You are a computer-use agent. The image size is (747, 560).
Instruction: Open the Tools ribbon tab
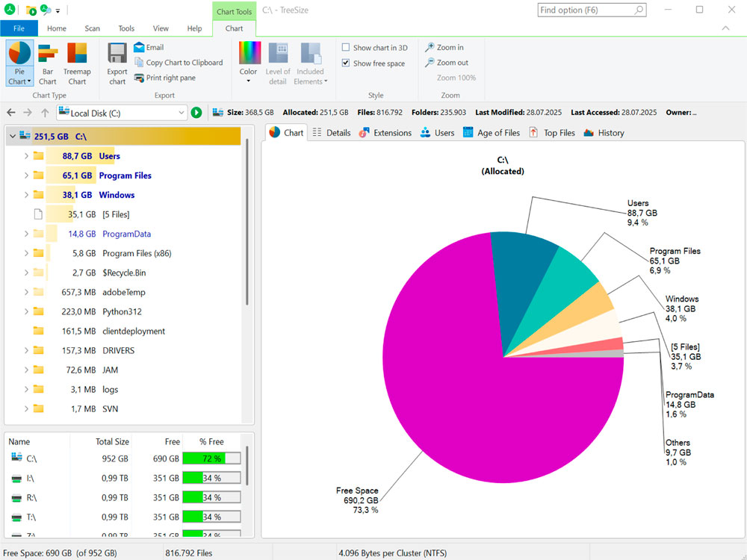pos(126,28)
